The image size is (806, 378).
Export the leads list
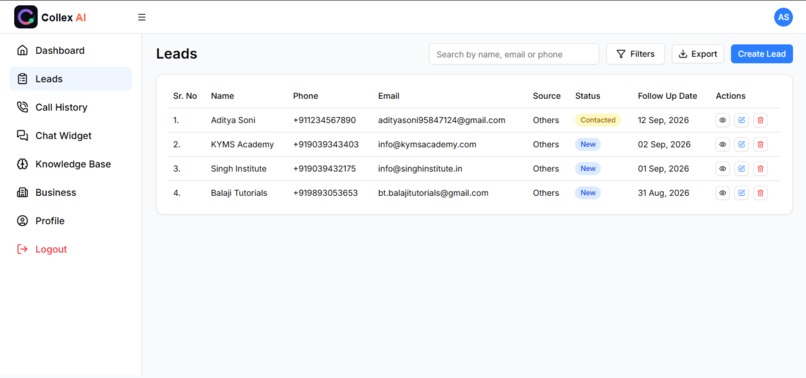coord(698,54)
